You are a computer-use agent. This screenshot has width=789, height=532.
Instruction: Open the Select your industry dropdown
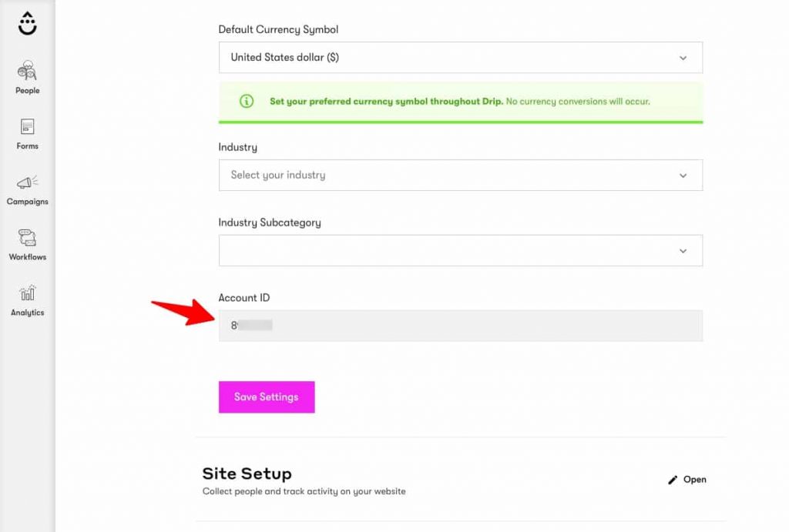(x=461, y=175)
